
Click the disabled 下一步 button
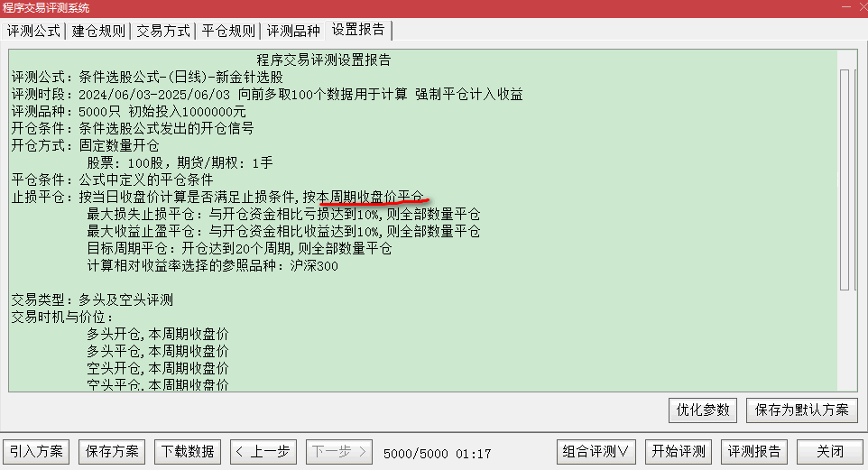338,452
